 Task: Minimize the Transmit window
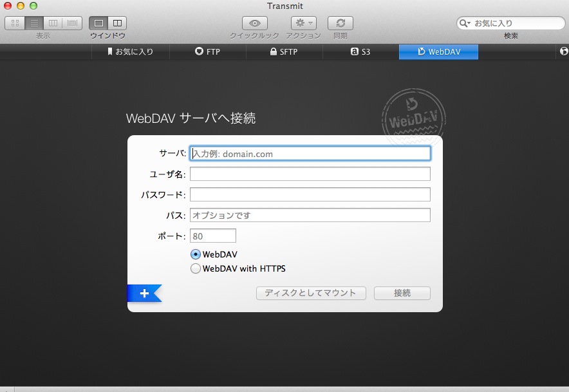click(21, 6)
